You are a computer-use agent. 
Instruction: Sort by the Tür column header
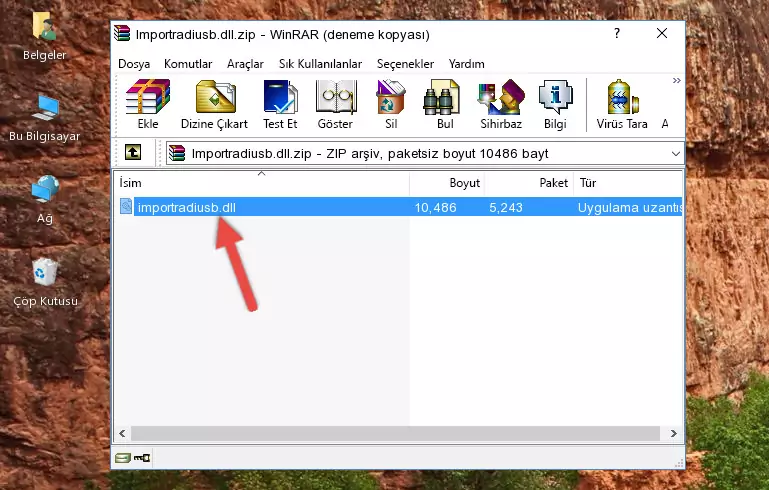628,183
